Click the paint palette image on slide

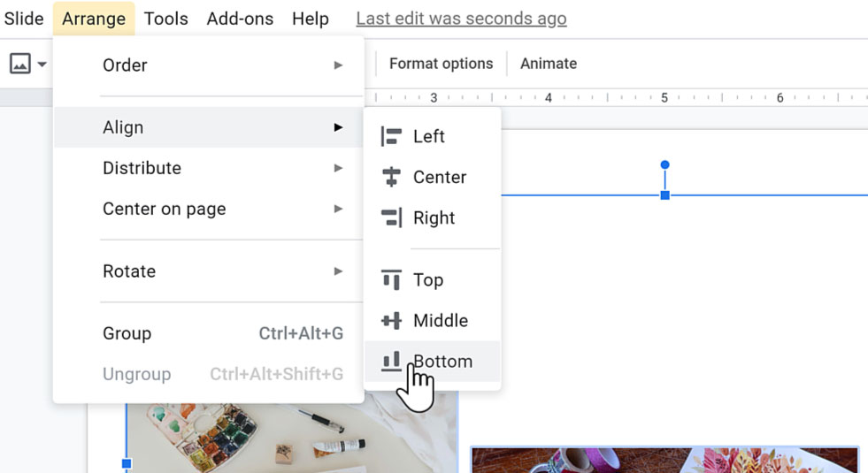point(265,438)
